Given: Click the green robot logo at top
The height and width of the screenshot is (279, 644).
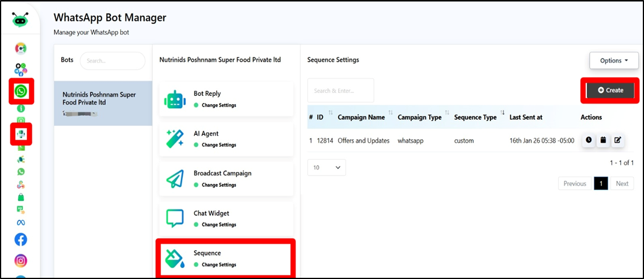Looking at the screenshot, I should [20, 19].
